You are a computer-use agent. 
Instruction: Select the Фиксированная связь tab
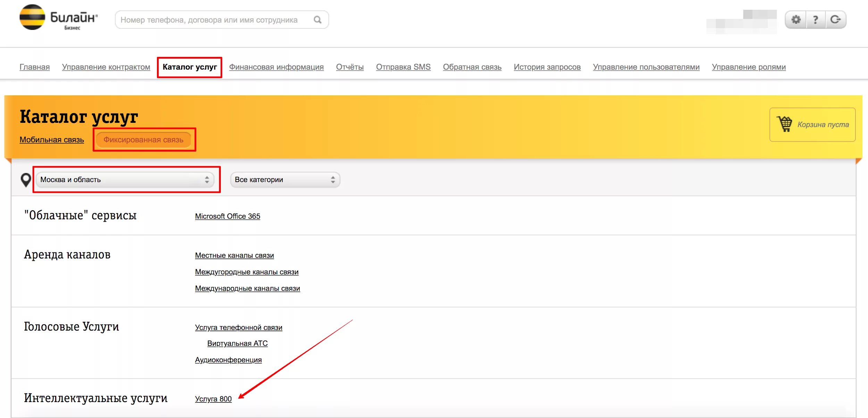point(143,140)
